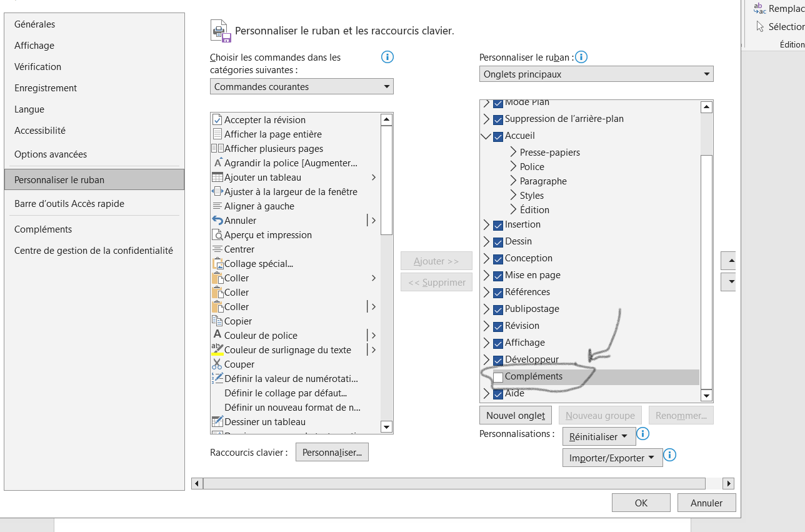
Task: Click the Sélectionner cursor icon in Word ribbon
Action: click(760, 26)
